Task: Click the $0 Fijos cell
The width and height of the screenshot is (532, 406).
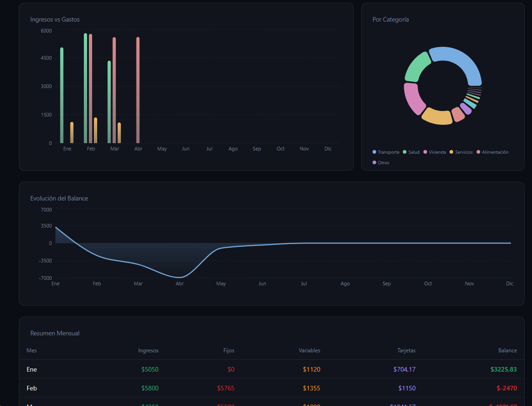Action: click(x=231, y=369)
